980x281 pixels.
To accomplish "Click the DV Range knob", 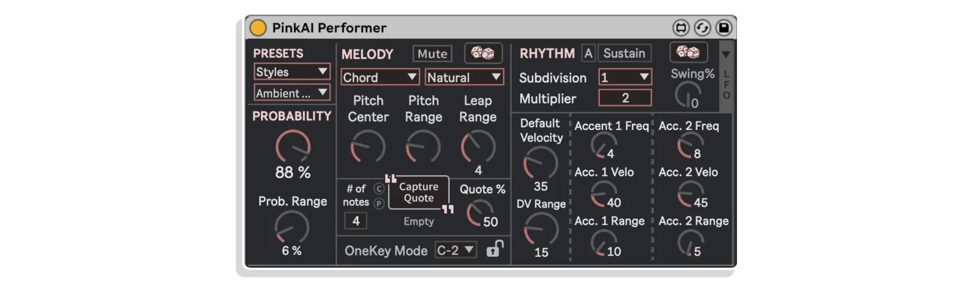I will tap(541, 229).
